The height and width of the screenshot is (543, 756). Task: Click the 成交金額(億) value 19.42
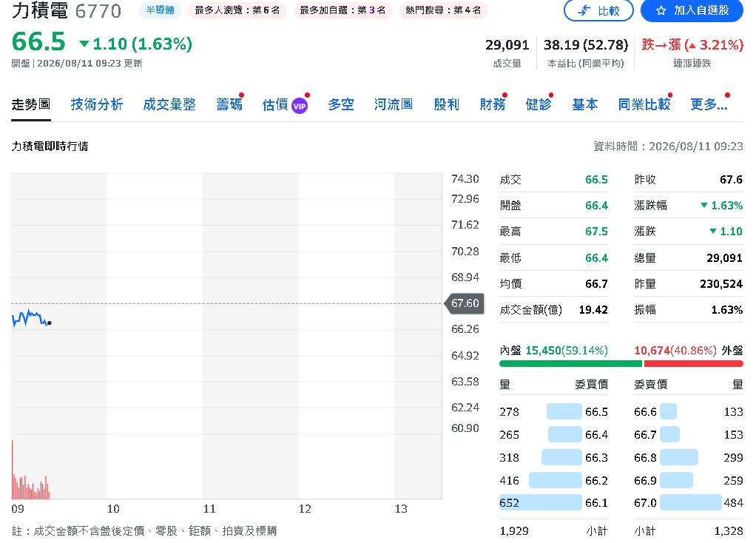[593, 310]
